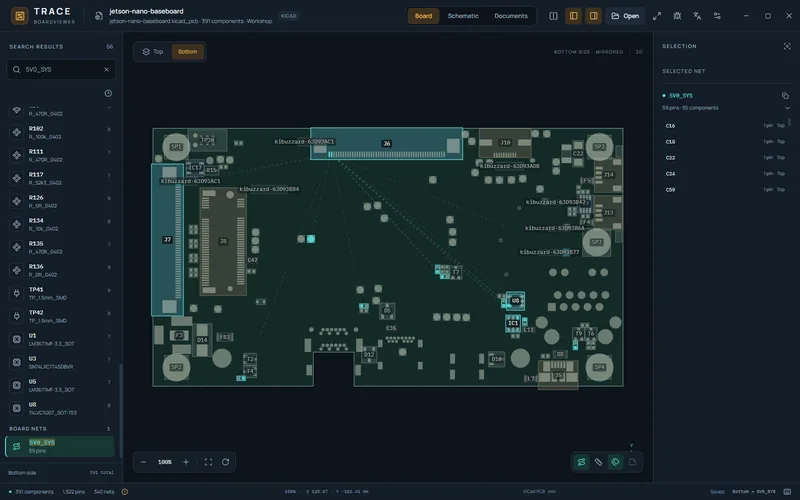Click the chip icon beside U3

(17, 362)
